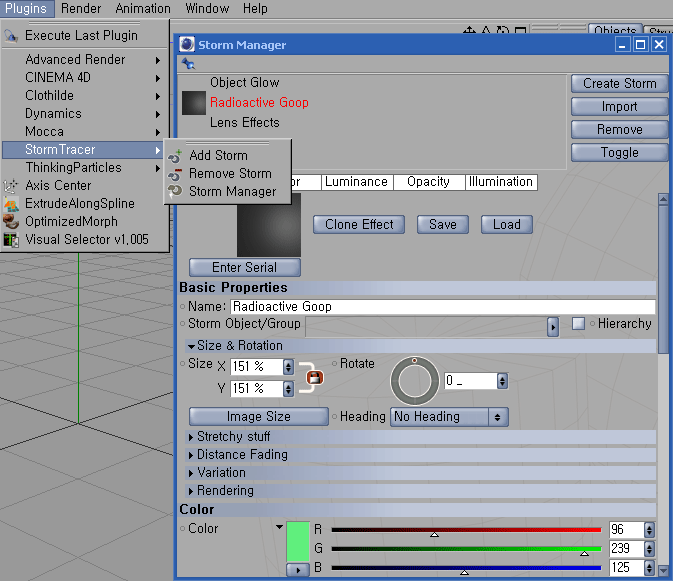Viewport: 673px width, 581px height.
Task: Click the ExtrudeAlongSpline plugin icon
Action: [x=11, y=204]
